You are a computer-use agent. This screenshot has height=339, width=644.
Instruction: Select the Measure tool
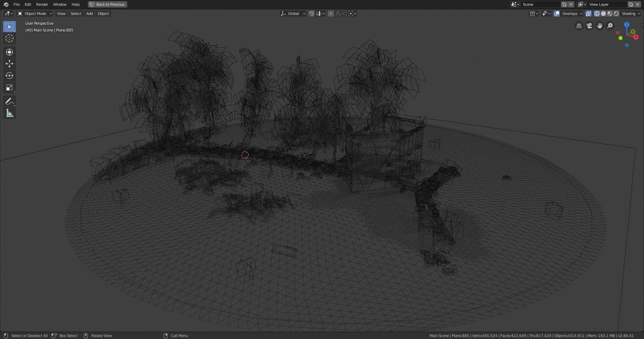coord(9,113)
